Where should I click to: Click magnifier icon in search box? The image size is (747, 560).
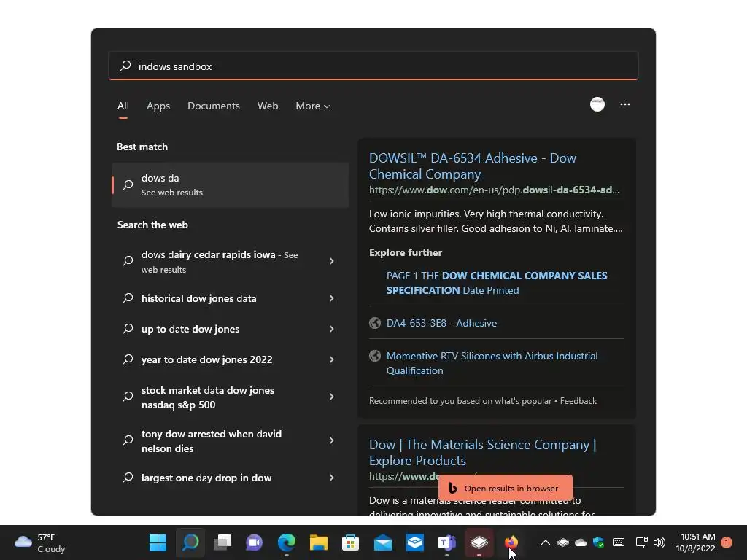click(125, 66)
